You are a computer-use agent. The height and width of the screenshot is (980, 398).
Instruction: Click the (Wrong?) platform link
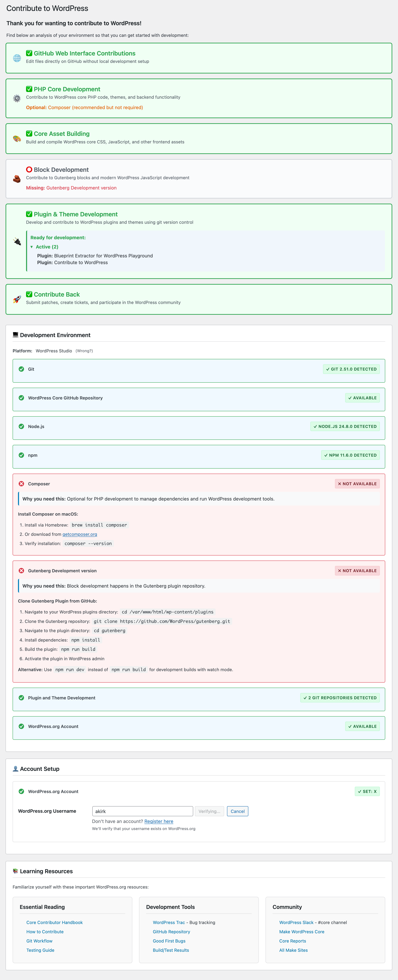click(x=84, y=351)
